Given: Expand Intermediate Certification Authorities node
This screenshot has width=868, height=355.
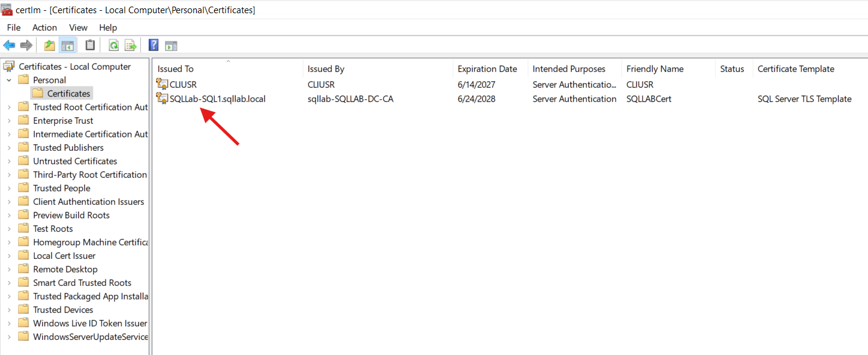Looking at the screenshot, I should tap(9, 134).
